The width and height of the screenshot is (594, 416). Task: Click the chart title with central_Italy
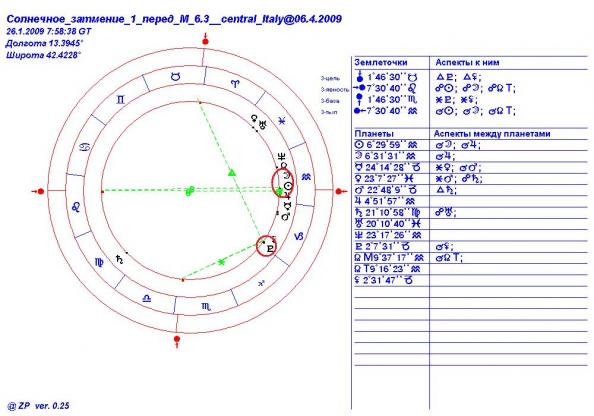174,19
